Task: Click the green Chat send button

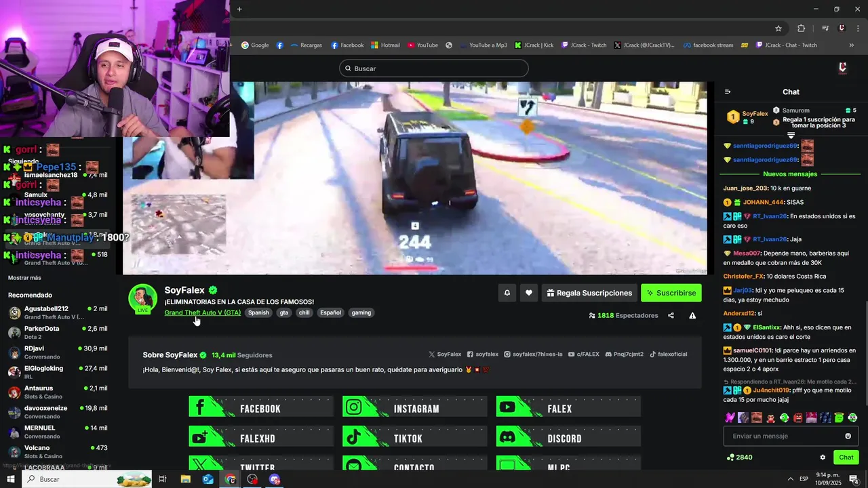Action: click(846, 457)
